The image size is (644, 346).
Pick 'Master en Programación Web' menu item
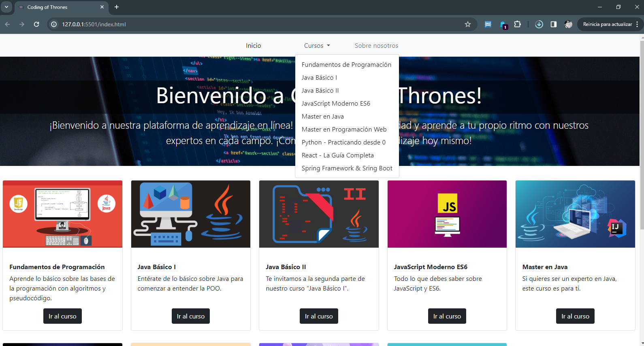click(x=347, y=129)
